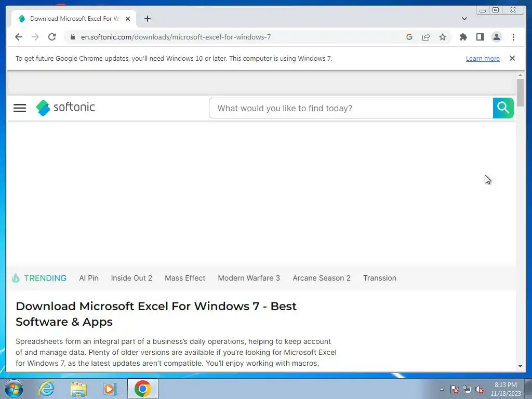Click the scrollbar up arrow

(520, 75)
